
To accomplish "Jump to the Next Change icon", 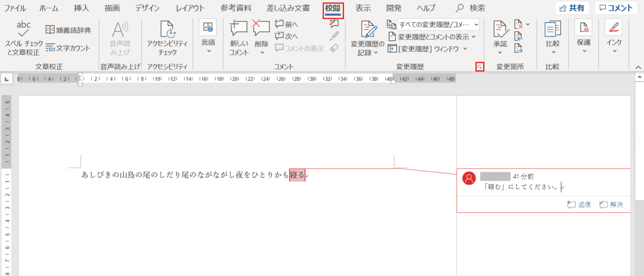I will coord(519,49).
